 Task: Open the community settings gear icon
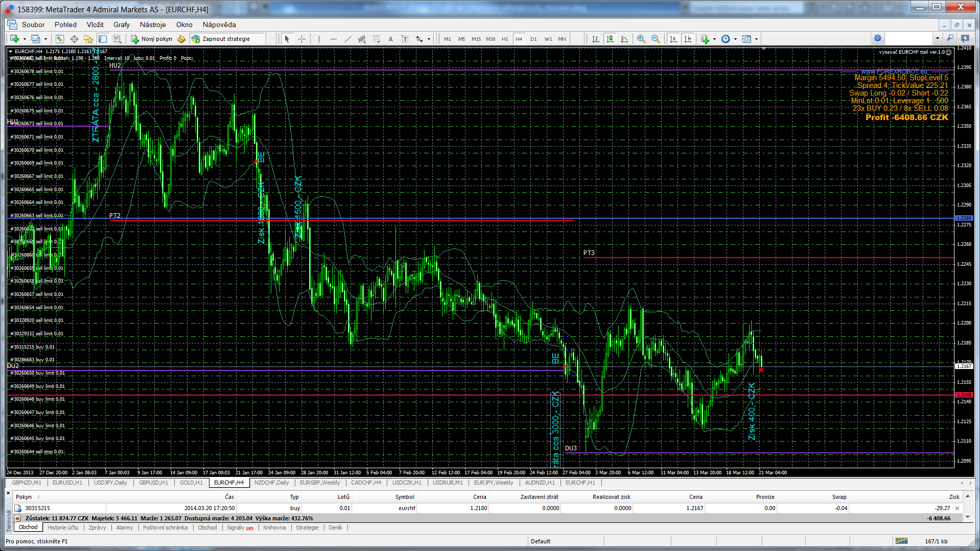coord(878,38)
